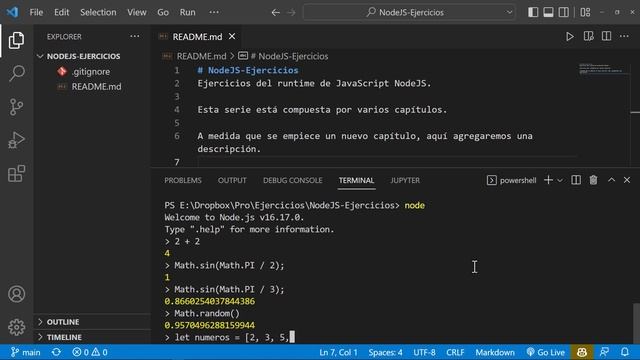Open the Run and Debug view
This screenshot has width=640, height=360.
click(x=16, y=140)
